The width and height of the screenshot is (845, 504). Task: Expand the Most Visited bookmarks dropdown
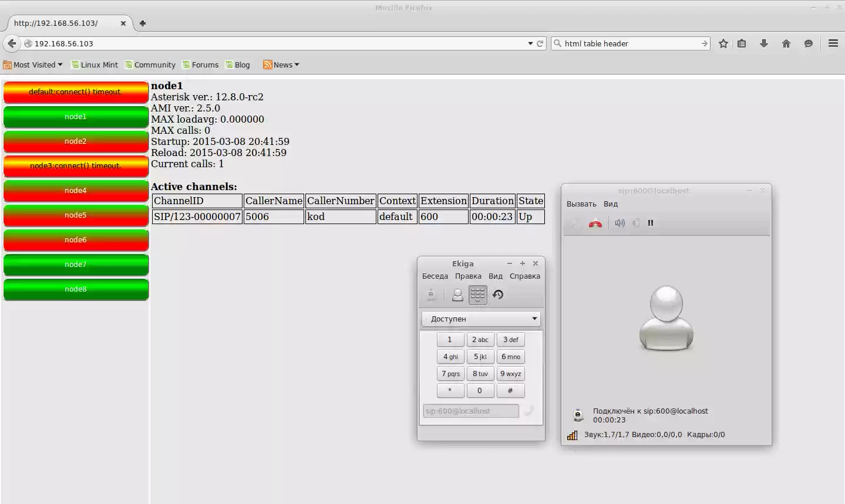pos(33,65)
